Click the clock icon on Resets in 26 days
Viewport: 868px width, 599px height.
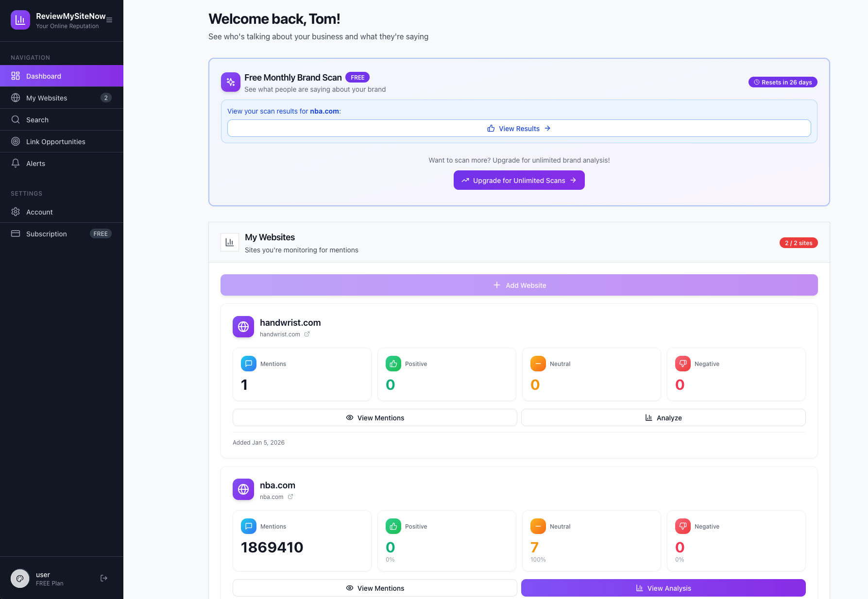tap(756, 82)
